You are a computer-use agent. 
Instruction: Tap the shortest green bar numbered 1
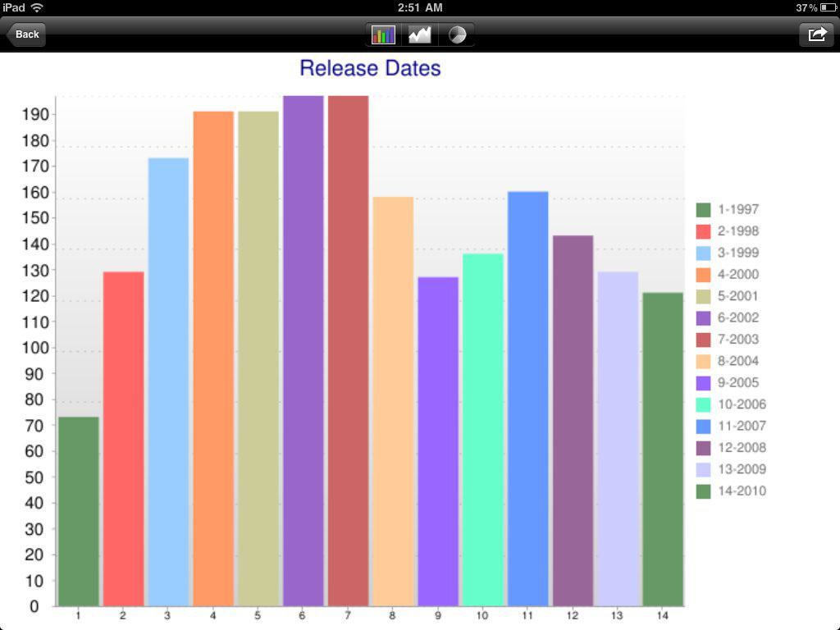click(x=79, y=513)
